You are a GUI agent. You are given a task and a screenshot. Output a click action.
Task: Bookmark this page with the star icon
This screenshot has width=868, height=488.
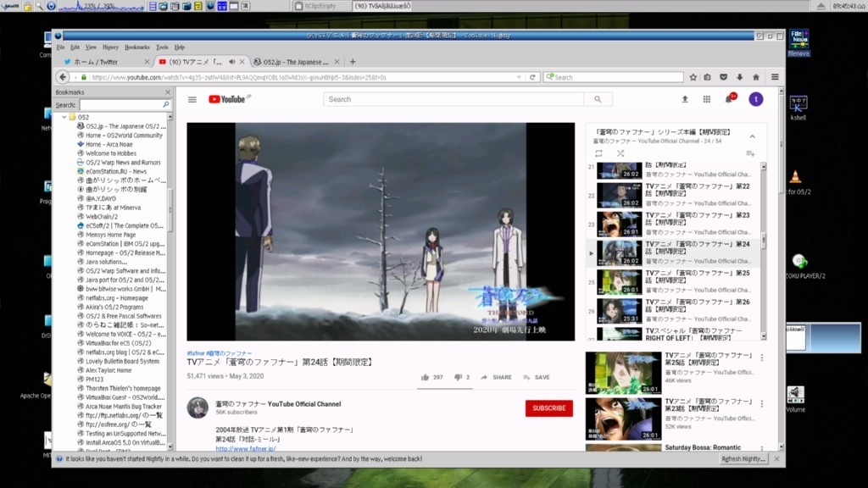coord(693,77)
